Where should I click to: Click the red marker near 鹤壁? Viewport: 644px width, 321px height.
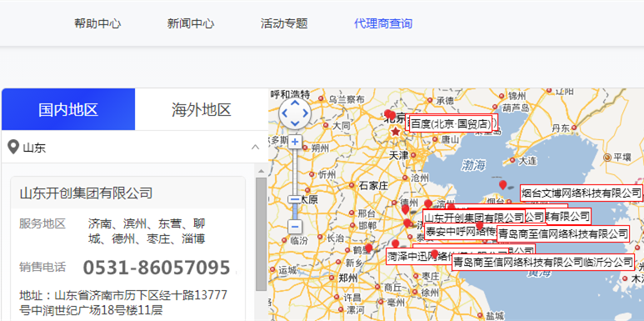(x=368, y=248)
